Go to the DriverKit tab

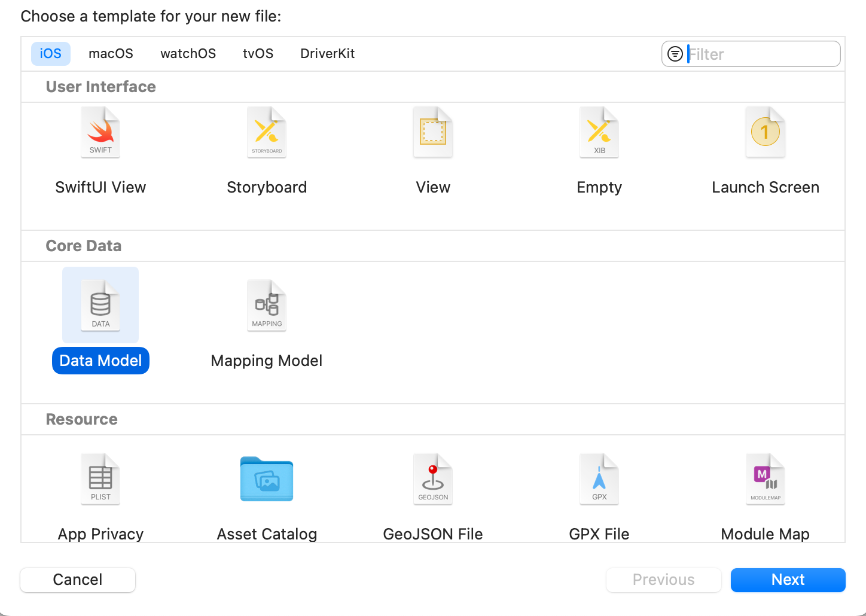[x=328, y=54]
